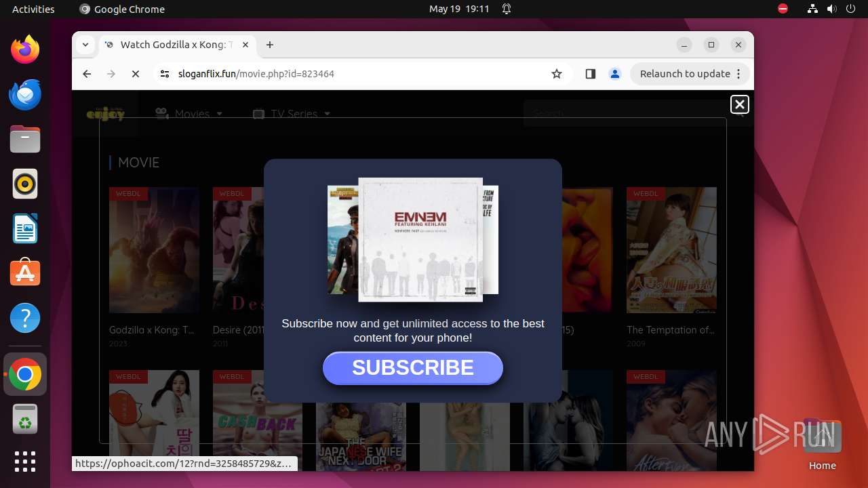Open the clock and calendar May 19 19:11
Screen dimensions: 868x488
[459, 9]
